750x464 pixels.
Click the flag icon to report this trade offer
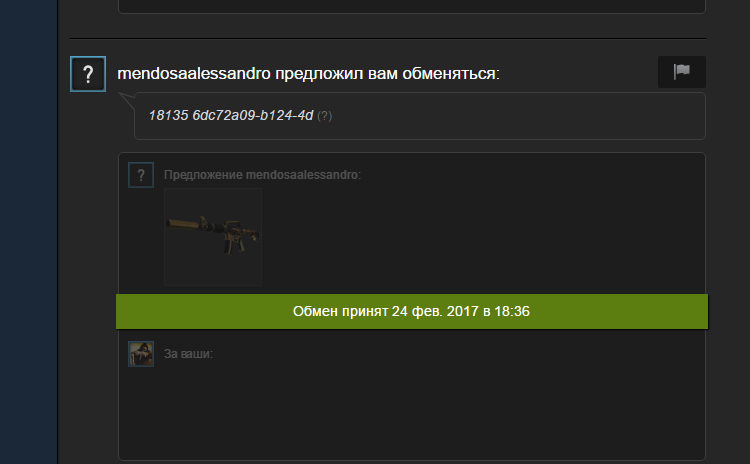pos(682,72)
